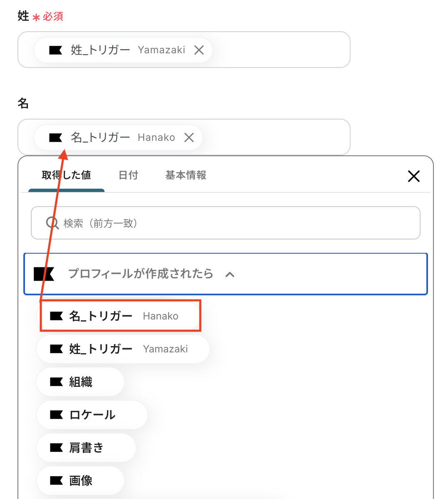Screen dimensions: 448x499
Task: Choose 姓_トリガー Yamazaki from the list
Action: coord(123,349)
